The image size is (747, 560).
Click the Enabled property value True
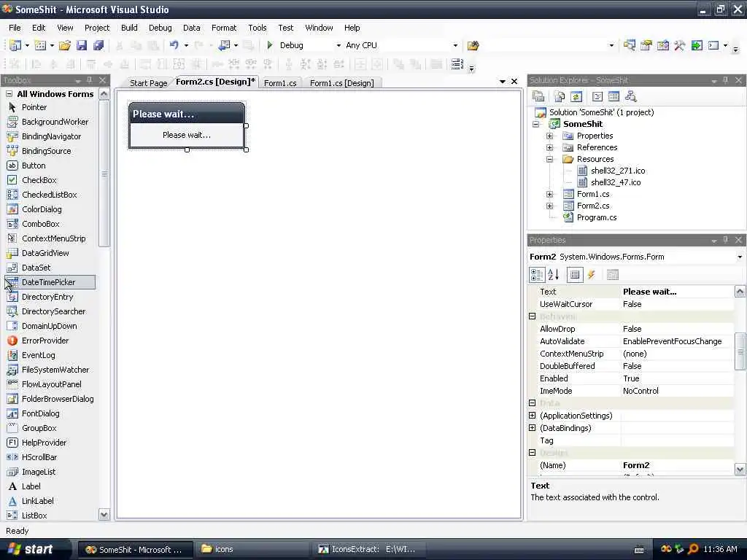(676, 378)
